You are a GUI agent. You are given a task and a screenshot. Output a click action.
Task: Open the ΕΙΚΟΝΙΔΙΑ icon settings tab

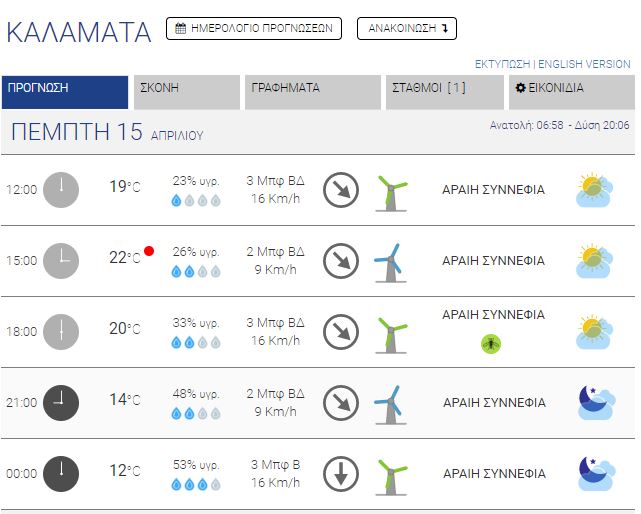(572, 92)
